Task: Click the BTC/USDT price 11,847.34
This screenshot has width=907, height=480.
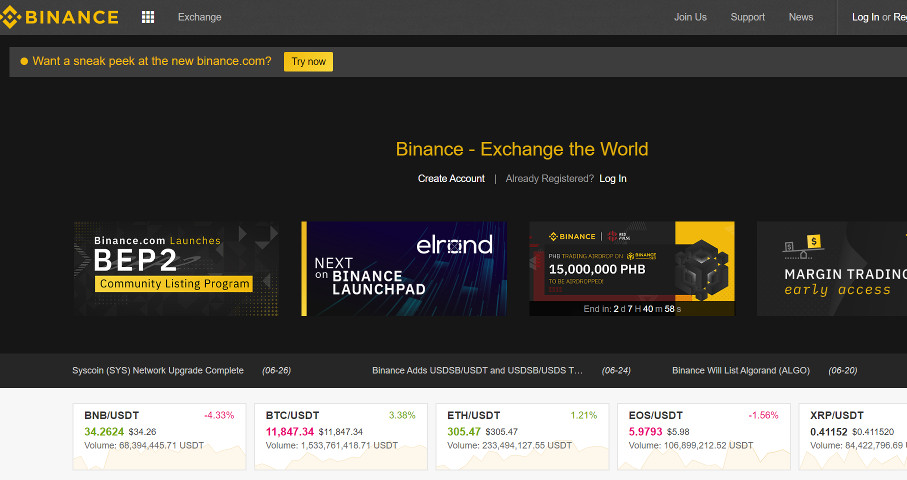Action: (290, 432)
